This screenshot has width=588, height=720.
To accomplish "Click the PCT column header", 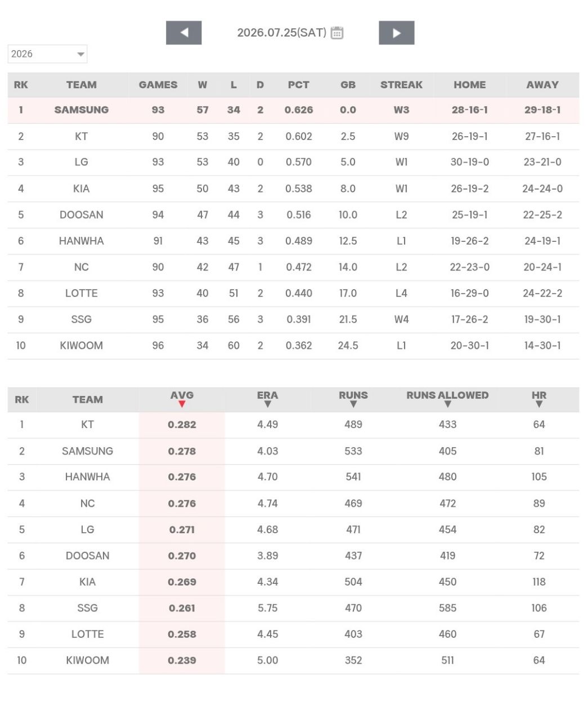I will point(298,85).
